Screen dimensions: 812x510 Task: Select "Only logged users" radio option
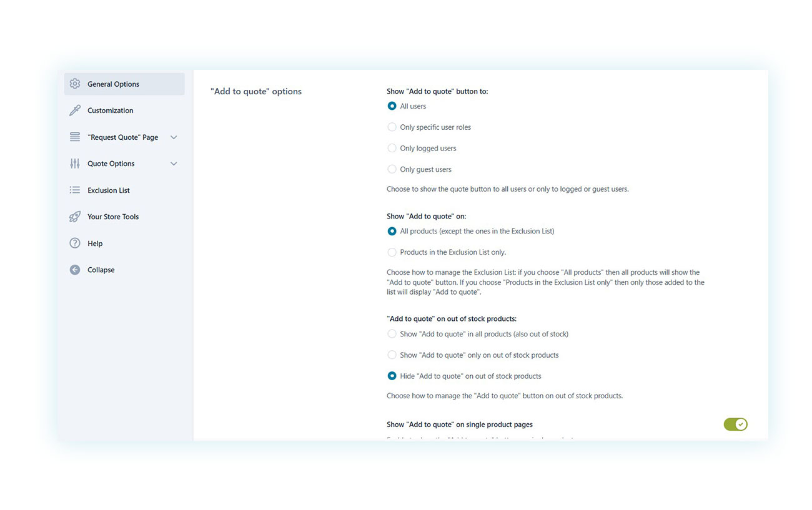coord(392,149)
